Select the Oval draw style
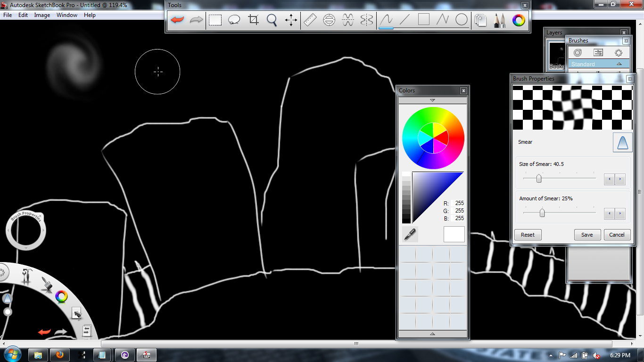This screenshot has width=644, height=362. tap(462, 19)
